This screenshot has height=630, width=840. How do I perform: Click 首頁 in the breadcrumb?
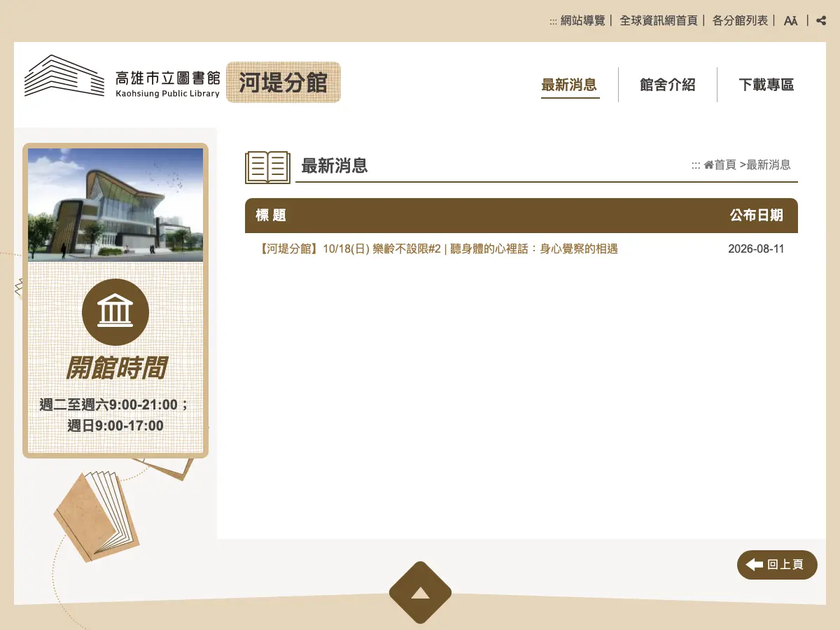pyautogui.click(x=725, y=165)
